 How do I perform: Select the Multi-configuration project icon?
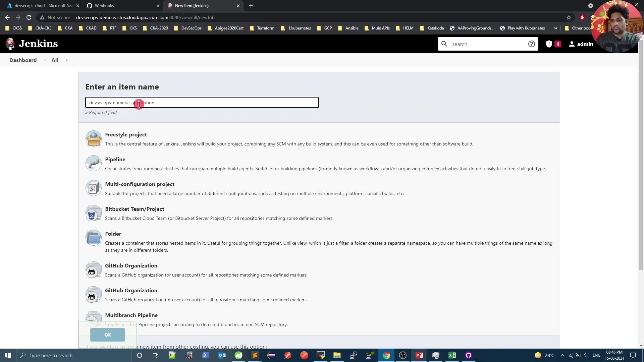[93, 188]
